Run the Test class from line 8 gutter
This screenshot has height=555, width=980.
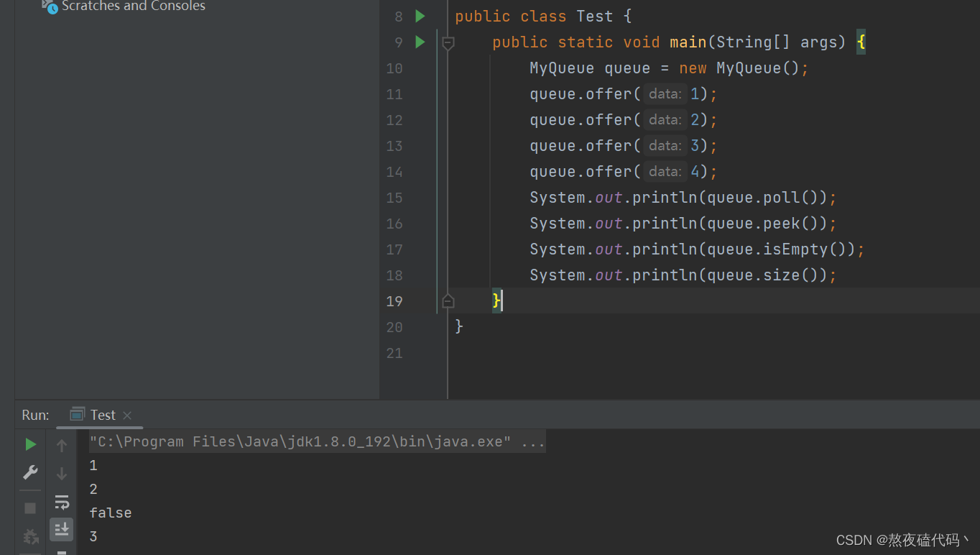coord(420,16)
